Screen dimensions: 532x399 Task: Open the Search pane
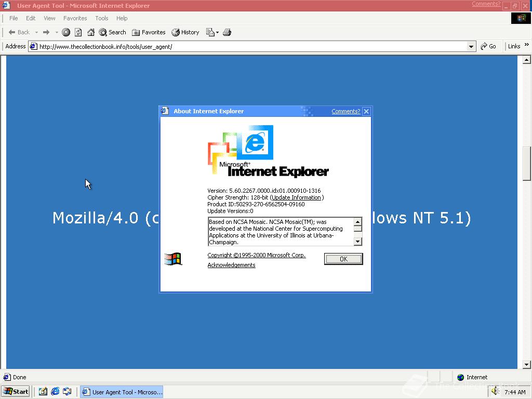(112, 32)
